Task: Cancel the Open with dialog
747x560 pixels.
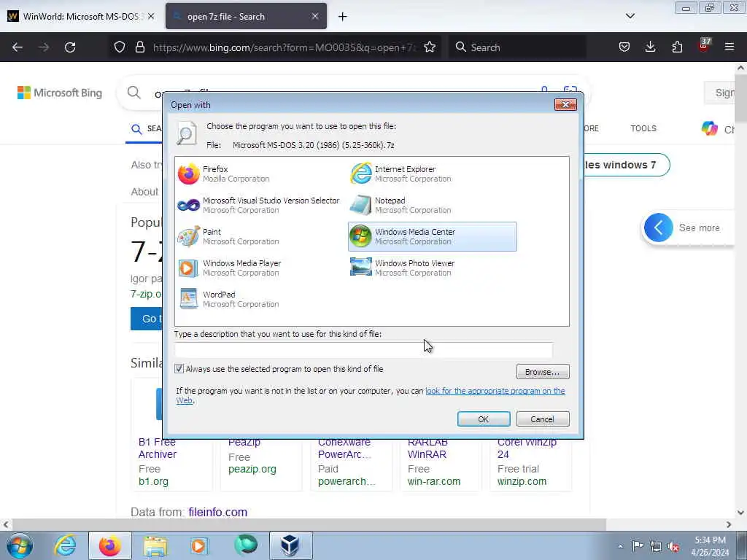Action: pos(543,419)
